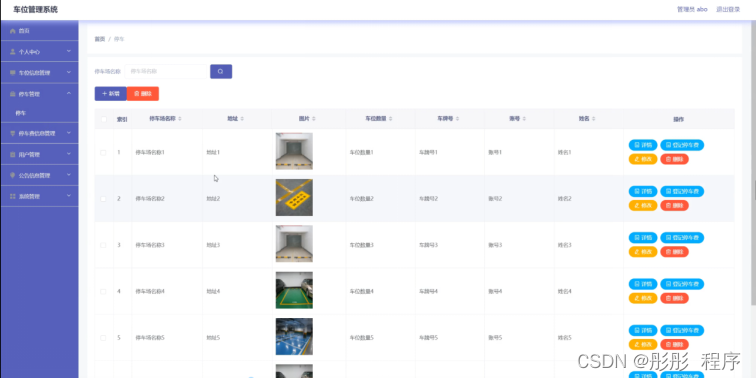Check the checkbox for row 停车场名称5

point(103,338)
